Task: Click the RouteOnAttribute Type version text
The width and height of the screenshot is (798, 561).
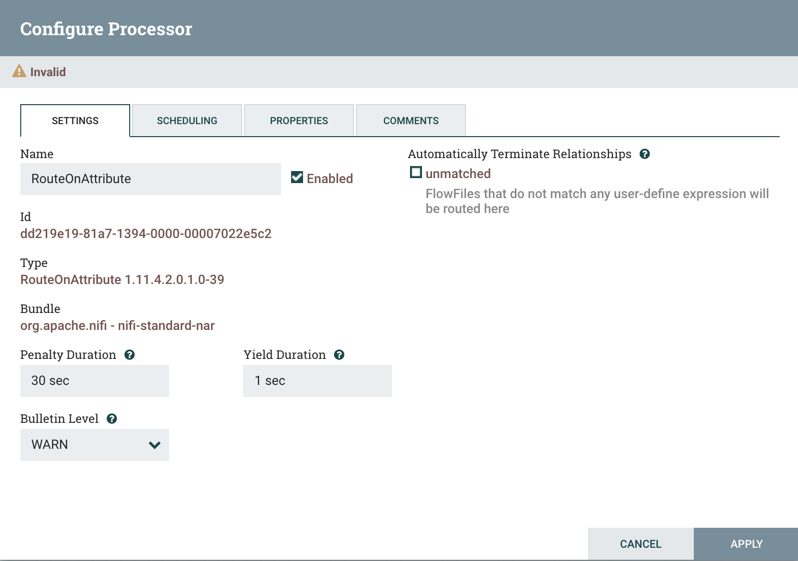Action: click(x=122, y=280)
